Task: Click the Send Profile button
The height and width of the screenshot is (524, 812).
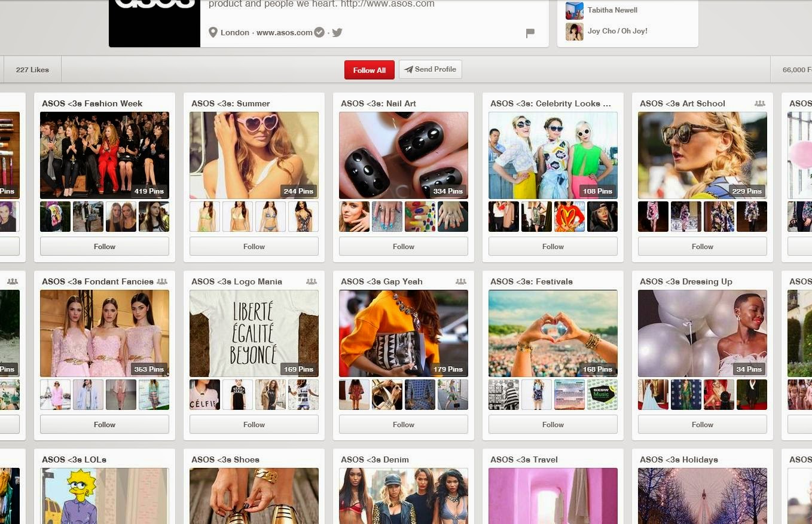Action: [x=431, y=69]
